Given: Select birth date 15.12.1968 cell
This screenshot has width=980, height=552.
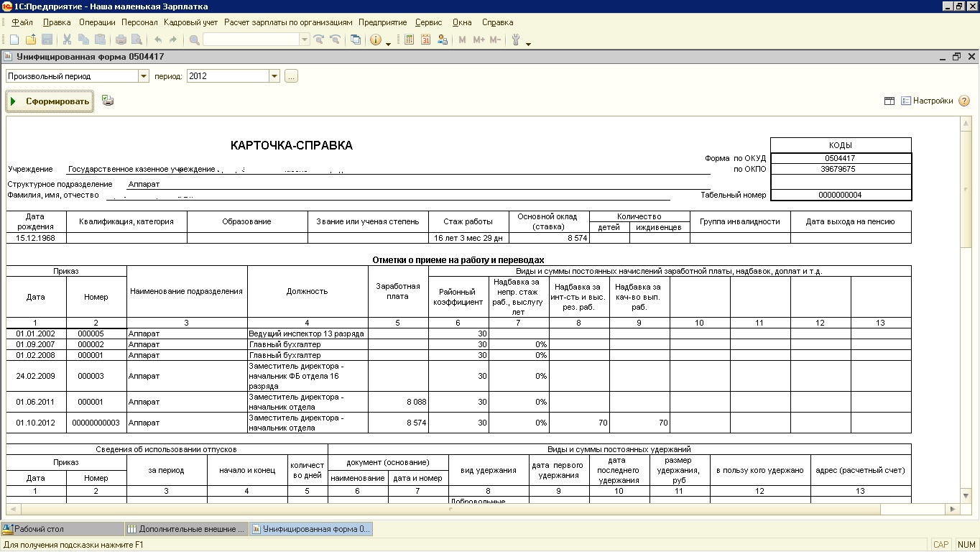Looking at the screenshot, I should (36, 238).
